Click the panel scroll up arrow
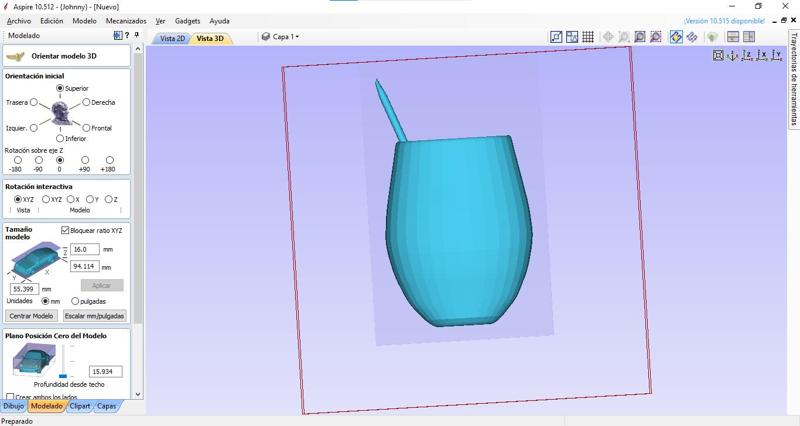This screenshot has height=426, width=800. point(137,49)
